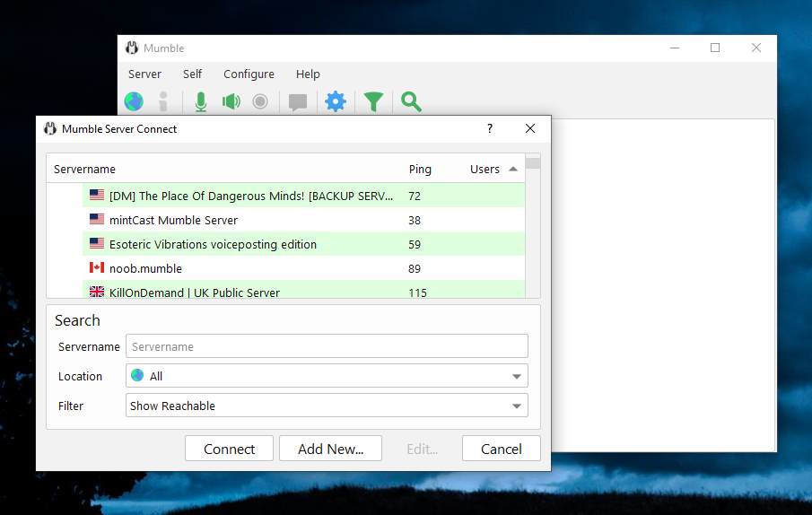Click the Cancel button
The height and width of the screenshot is (515, 812).
tap(502, 449)
